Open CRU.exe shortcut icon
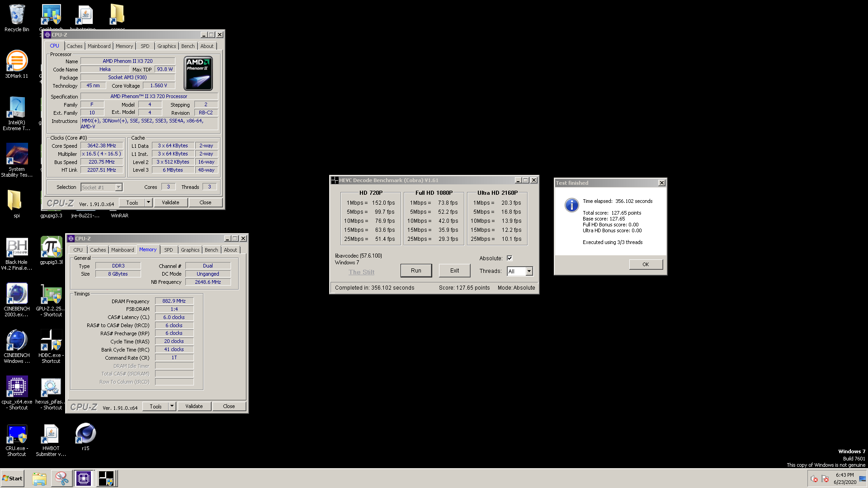 click(x=17, y=440)
